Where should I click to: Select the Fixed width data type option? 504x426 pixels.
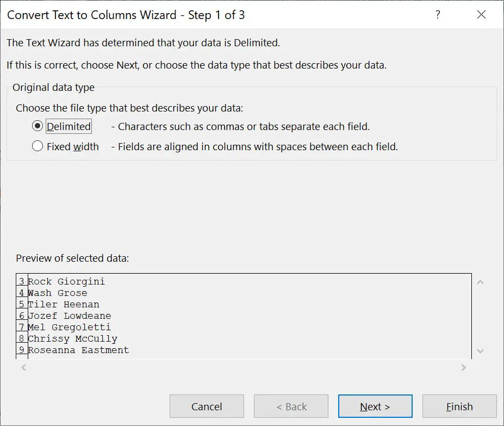point(36,146)
